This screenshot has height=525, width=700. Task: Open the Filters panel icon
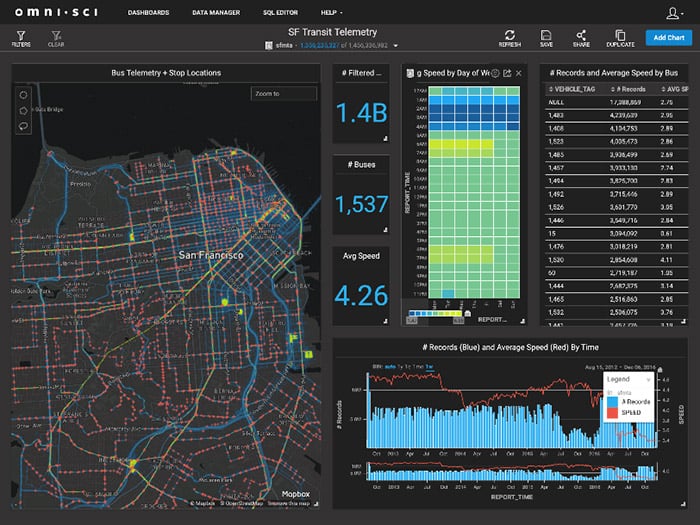click(x=20, y=36)
